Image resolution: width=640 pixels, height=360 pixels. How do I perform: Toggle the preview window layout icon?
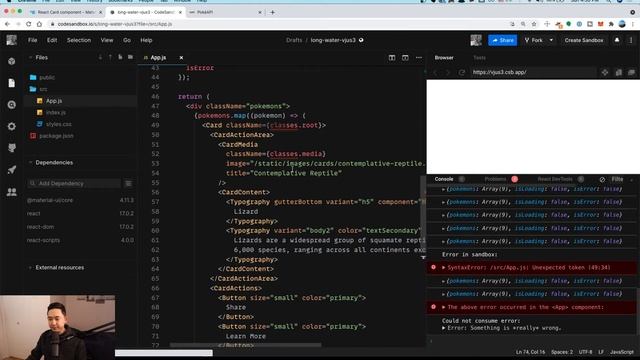pyautogui.click(x=405, y=58)
